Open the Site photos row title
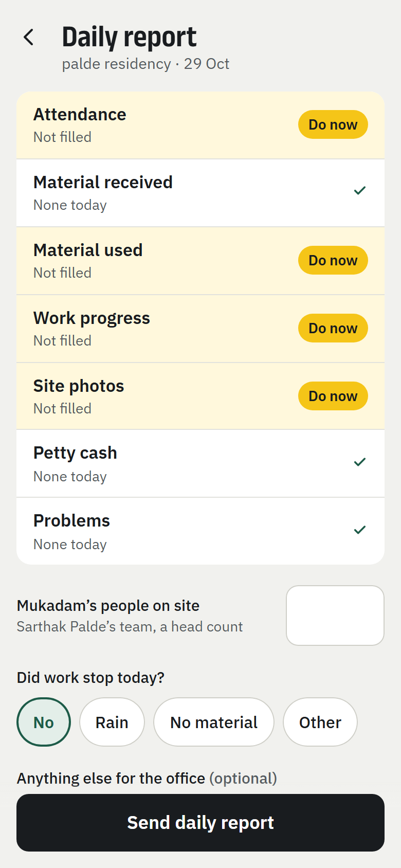Image resolution: width=401 pixels, height=868 pixels. click(x=79, y=386)
